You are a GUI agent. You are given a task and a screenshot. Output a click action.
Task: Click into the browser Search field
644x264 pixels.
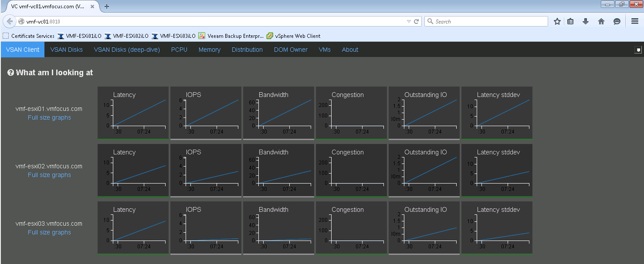click(x=488, y=21)
